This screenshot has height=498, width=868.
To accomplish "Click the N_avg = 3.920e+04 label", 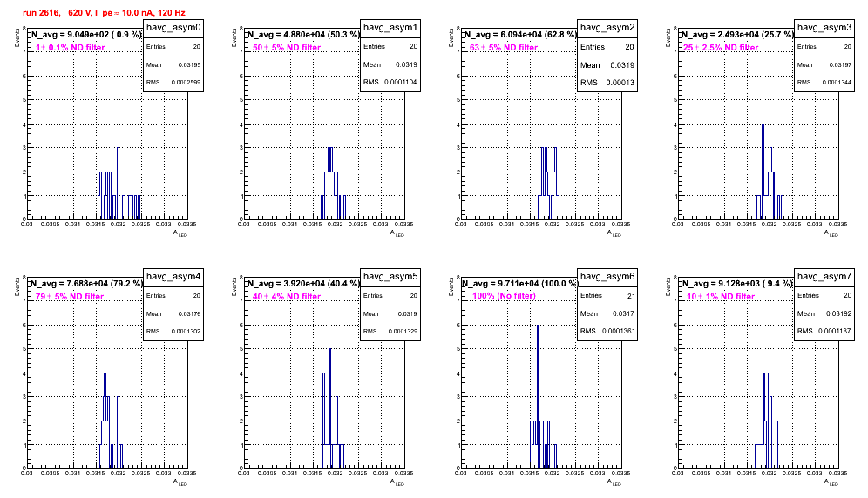I will pyautogui.click(x=303, y=284).
